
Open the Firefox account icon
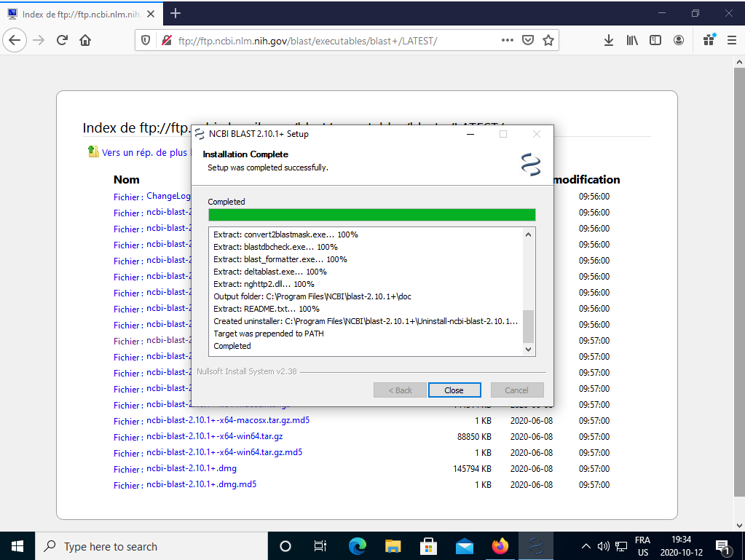[x=679, y=41]
